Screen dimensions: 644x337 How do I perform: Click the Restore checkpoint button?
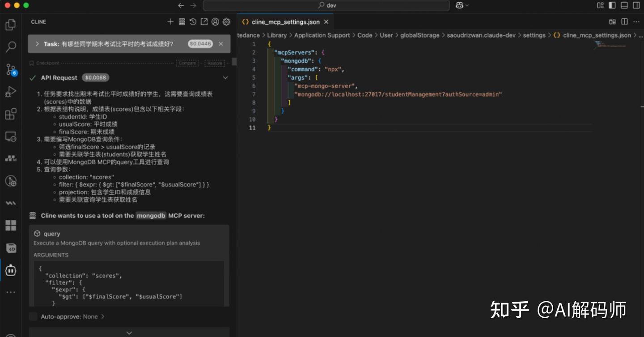[x=215, y=63]
